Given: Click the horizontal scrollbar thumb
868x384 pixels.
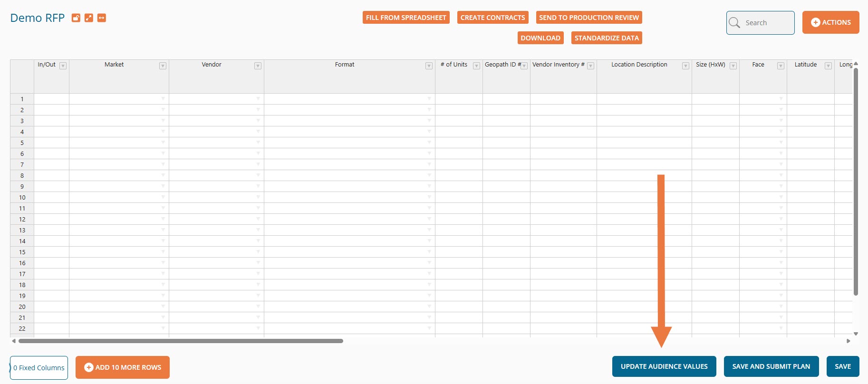Looking at the screenshot, I should click(x=181, y=341).
